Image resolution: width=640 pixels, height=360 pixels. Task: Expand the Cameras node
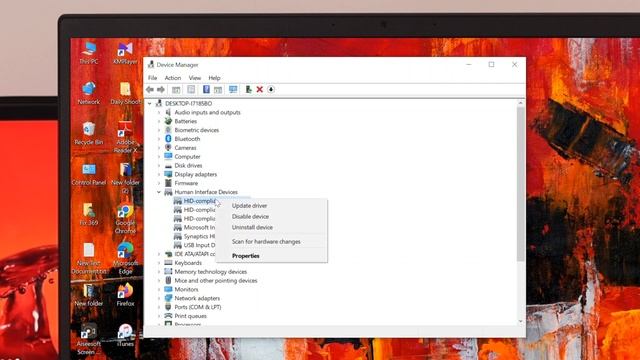(x=159, y=148)
